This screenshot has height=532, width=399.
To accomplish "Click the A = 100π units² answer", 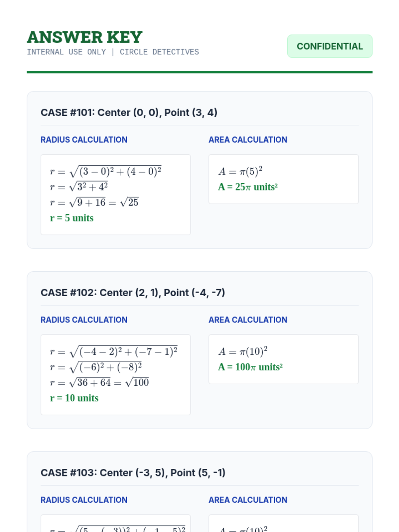I will (250, 367).
